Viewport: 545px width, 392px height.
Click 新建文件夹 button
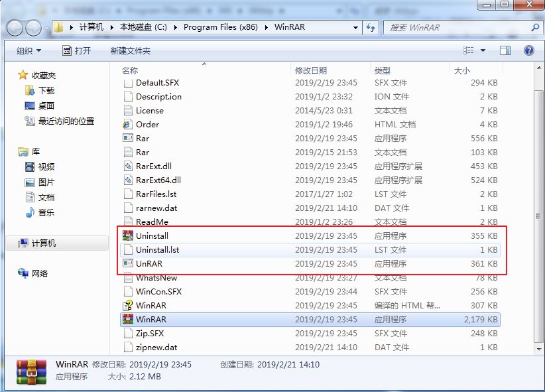tap(131, 51)
